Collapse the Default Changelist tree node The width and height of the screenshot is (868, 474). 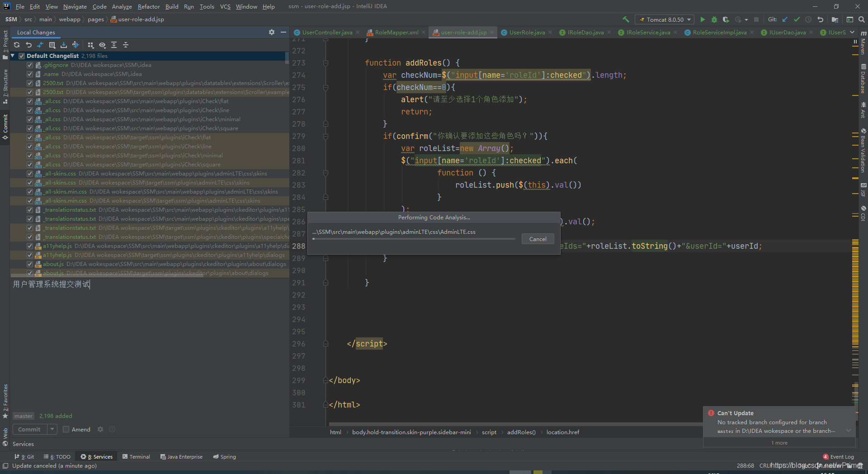tap(13, 56)
